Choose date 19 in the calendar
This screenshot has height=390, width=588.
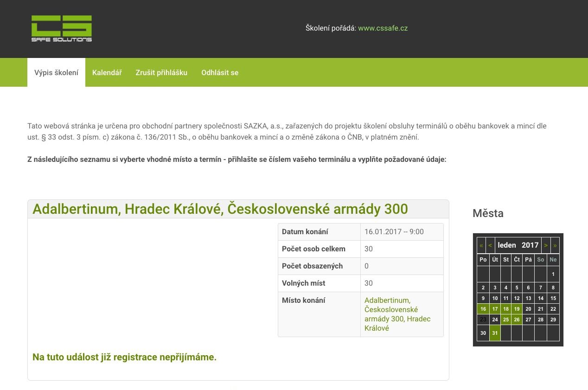coord(517,309)
